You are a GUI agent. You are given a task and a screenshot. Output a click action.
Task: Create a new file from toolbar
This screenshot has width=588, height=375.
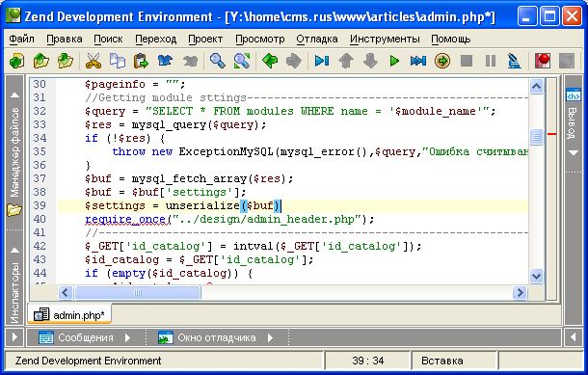pyautogui.click(x=17, y=61)
